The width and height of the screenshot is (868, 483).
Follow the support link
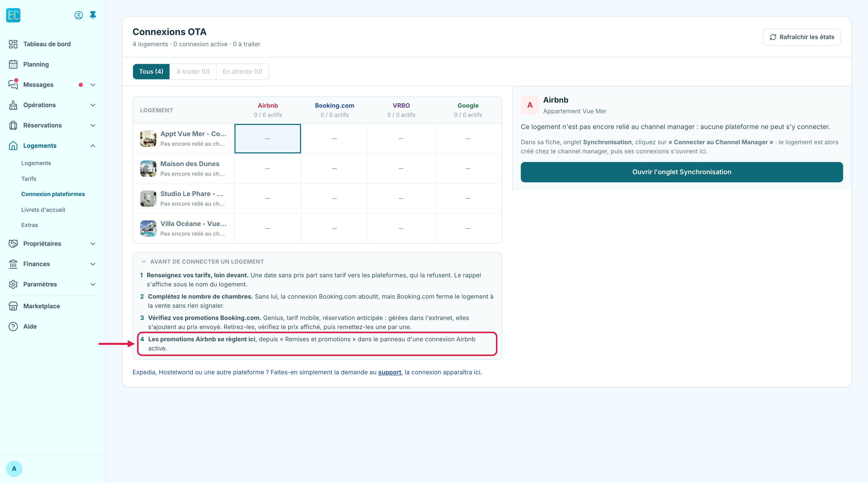pyautogui.click(x=390, y=372)
